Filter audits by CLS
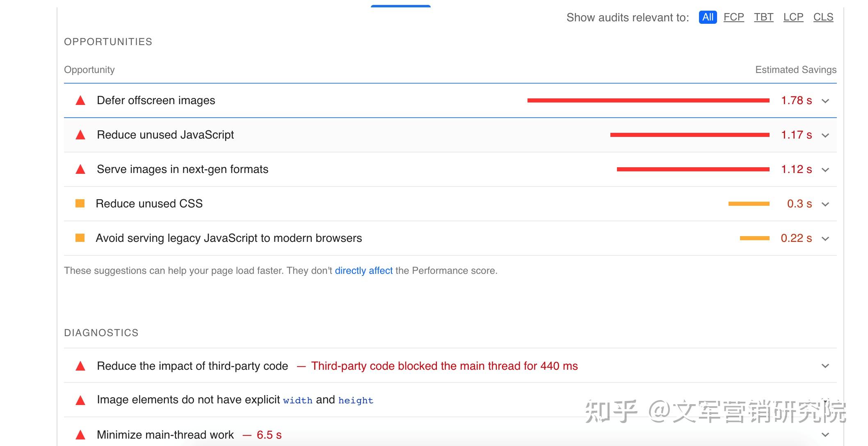This screenshot has width=868, height=446. click(x=823, y=17)
